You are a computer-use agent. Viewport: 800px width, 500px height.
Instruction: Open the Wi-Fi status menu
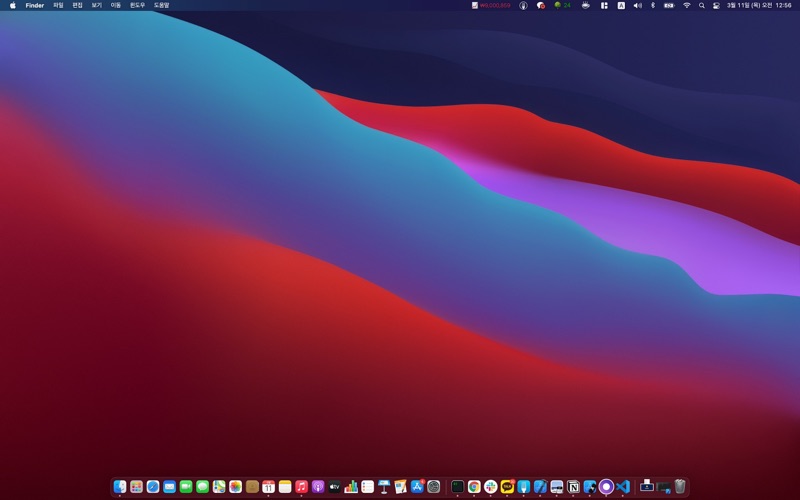tap(686, 5)
